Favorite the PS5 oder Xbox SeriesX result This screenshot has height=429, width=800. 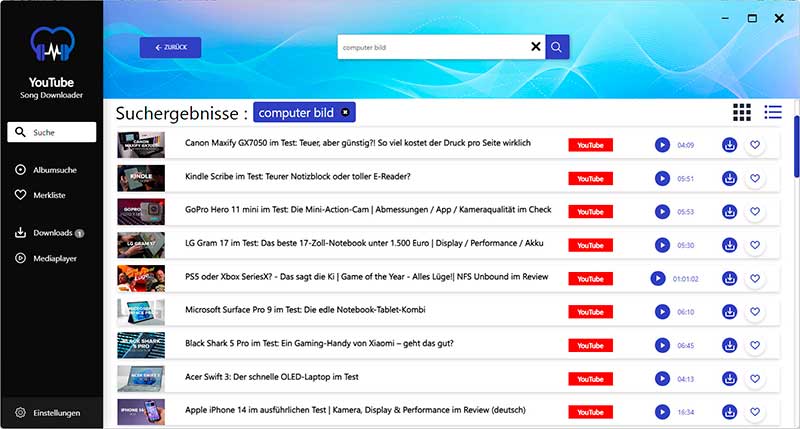755,279
